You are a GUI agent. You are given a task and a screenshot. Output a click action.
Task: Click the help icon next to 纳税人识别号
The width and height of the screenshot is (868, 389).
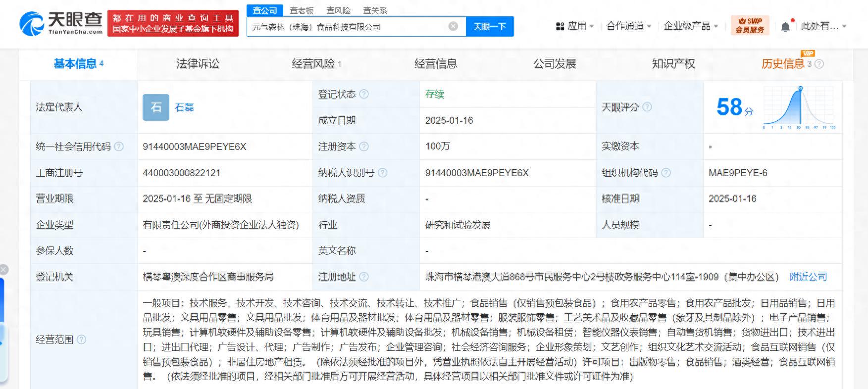(382, 173)
